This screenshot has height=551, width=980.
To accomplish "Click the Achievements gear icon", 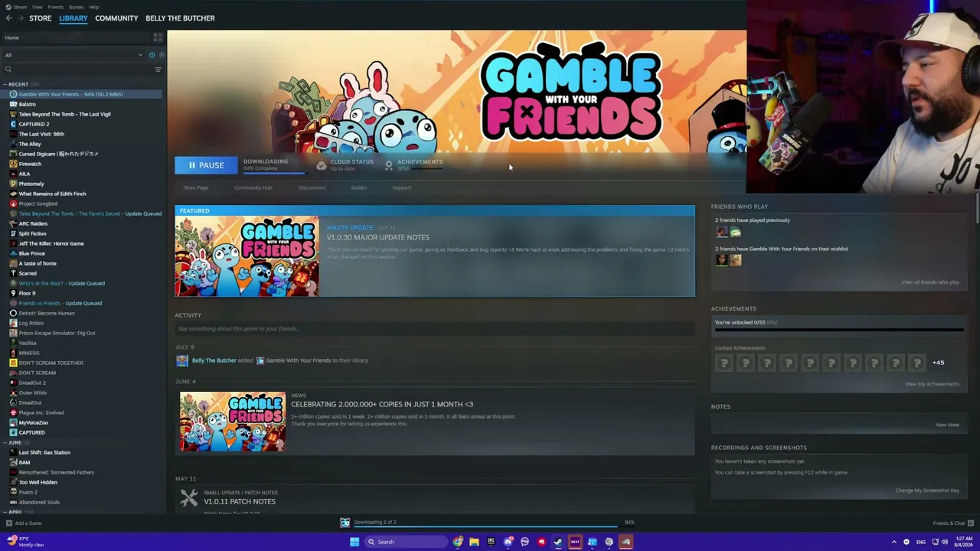I will pyautogui.click(x=389, y=165).
